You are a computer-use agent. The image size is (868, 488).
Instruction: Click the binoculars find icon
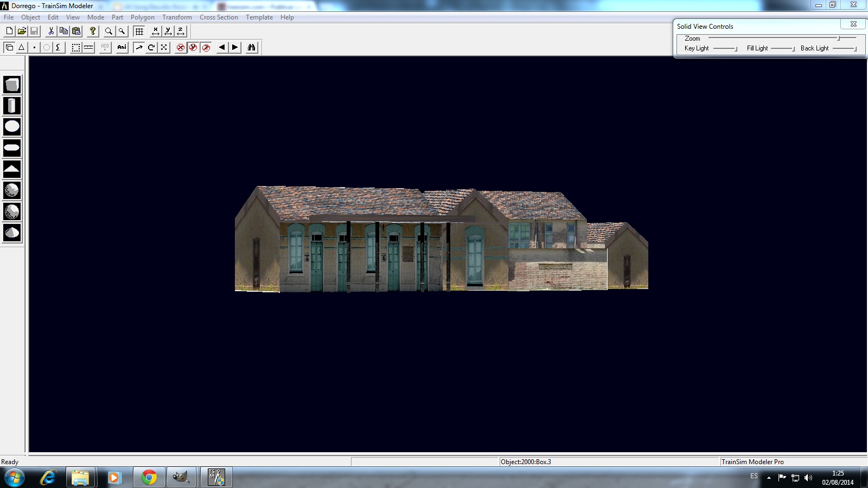pos(251,48)
